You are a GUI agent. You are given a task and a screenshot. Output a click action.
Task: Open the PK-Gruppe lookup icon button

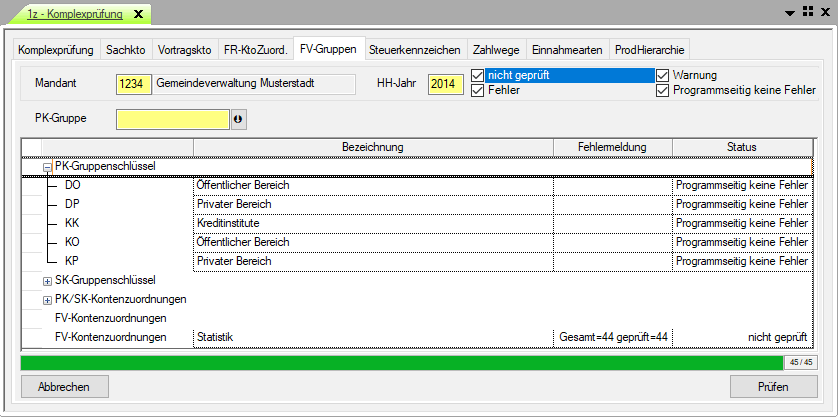(x=238, y=119)
